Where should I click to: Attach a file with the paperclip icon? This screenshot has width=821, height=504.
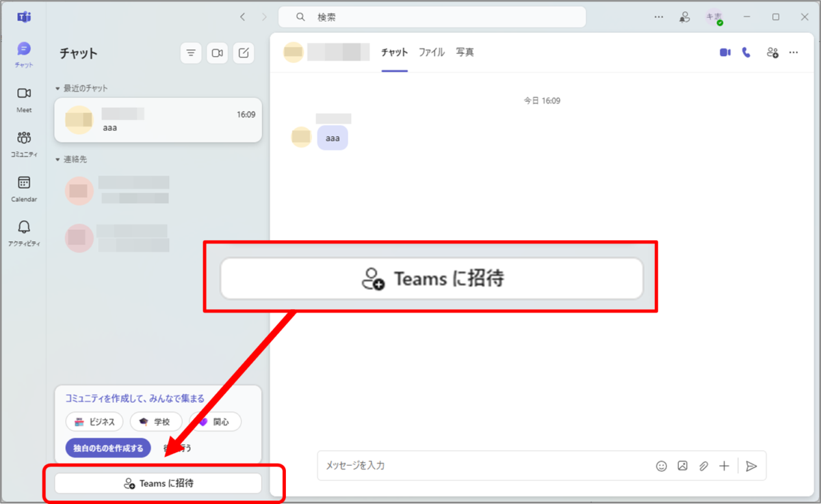(703, 466)
